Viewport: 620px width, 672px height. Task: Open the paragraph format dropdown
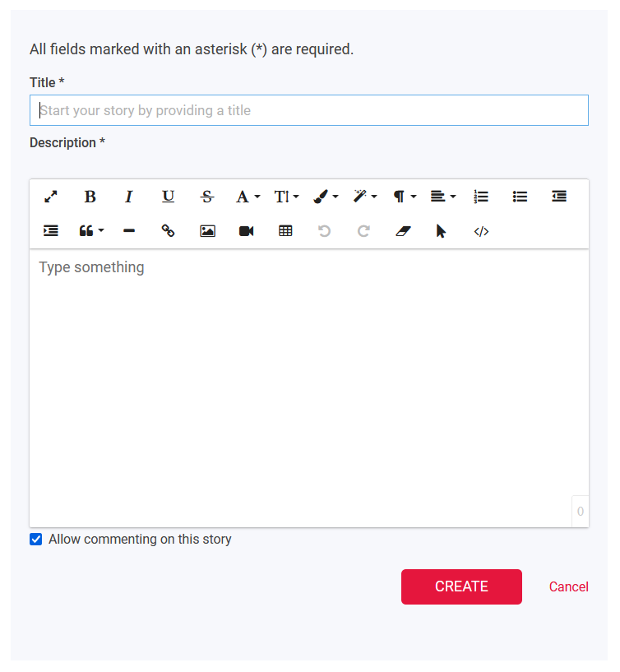click(405, 197)
